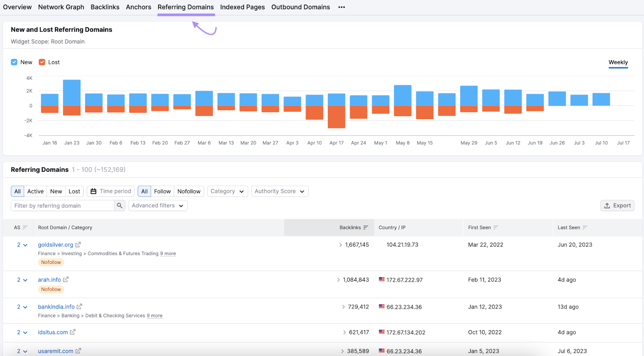Sort using the Last Seen icon
Viewport: 644px width, 356px height.
tap(585, 228)
